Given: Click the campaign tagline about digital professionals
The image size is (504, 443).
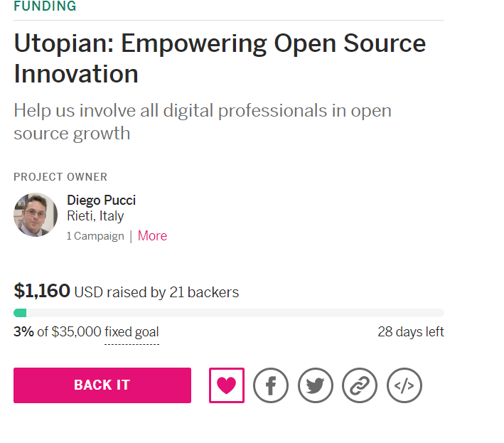Looking at the screenshot, I should (203, 122).
